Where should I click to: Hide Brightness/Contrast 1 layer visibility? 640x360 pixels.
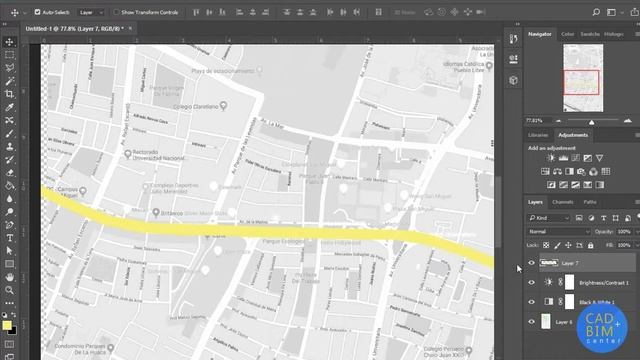tap(531, 282)
